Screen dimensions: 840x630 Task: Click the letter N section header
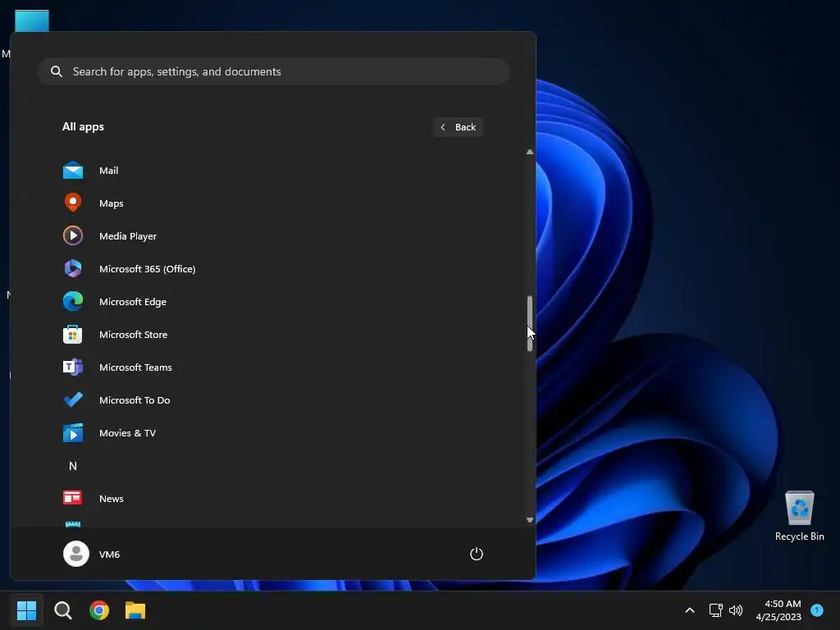73,466
